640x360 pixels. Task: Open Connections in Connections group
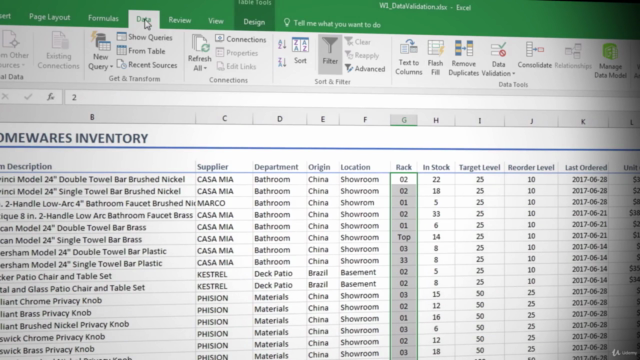[x=241, y=39]
